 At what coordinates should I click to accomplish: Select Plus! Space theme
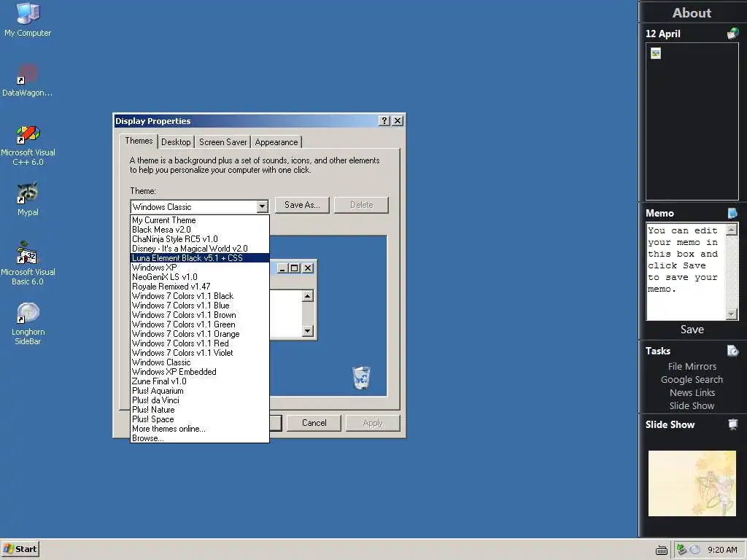(x=200, y=419)
